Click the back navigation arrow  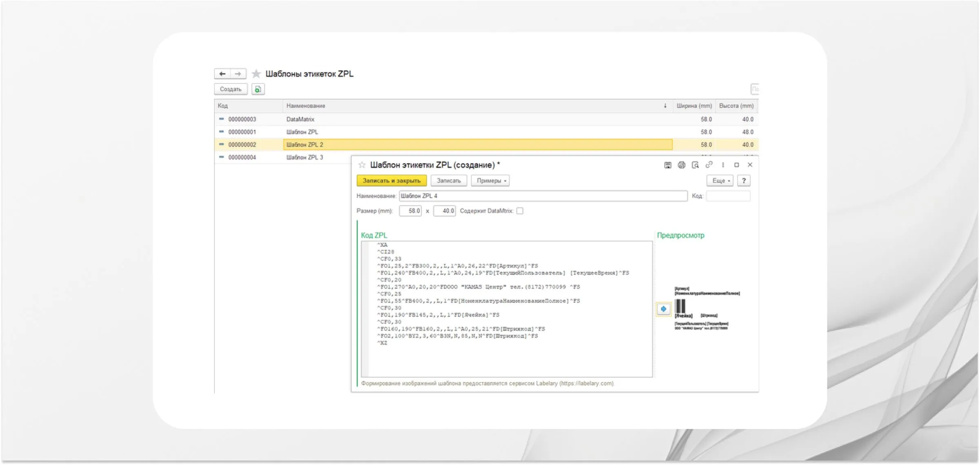click(x=222, y=74)
